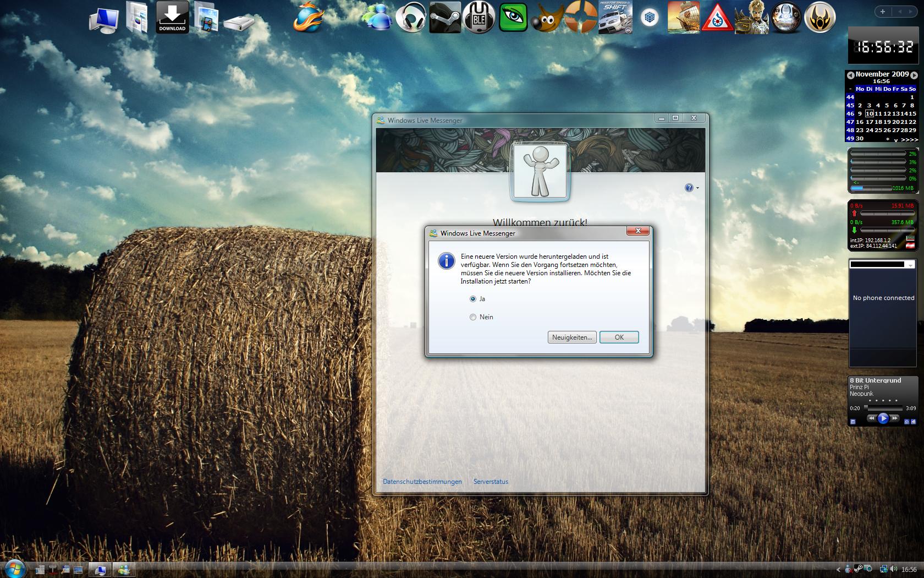Launch the round silver emblem game icon
The image size is (924, 578).
(x=786, y=18)
